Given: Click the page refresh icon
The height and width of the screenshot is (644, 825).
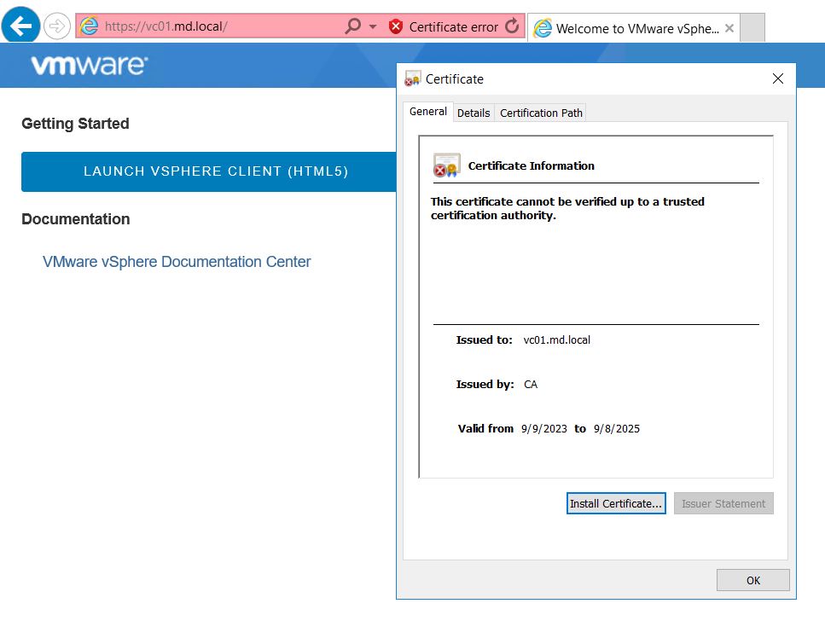Looking at the screenshot, I should point(512,26).
